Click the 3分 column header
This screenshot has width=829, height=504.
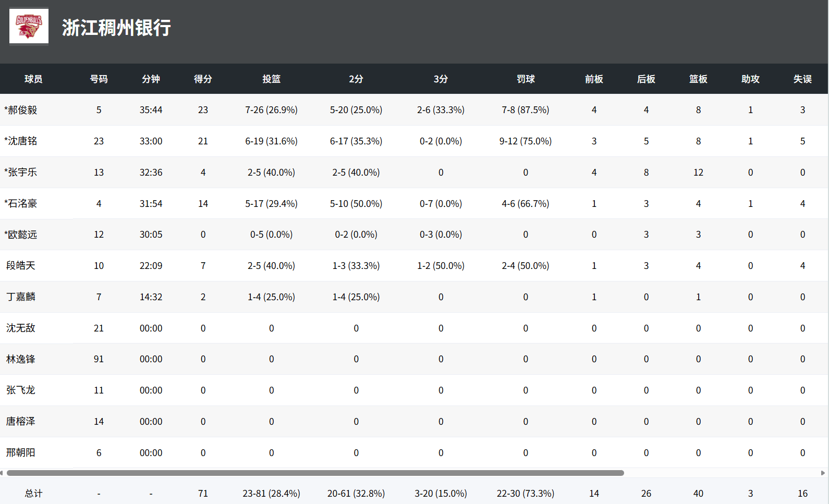[441, 79]
